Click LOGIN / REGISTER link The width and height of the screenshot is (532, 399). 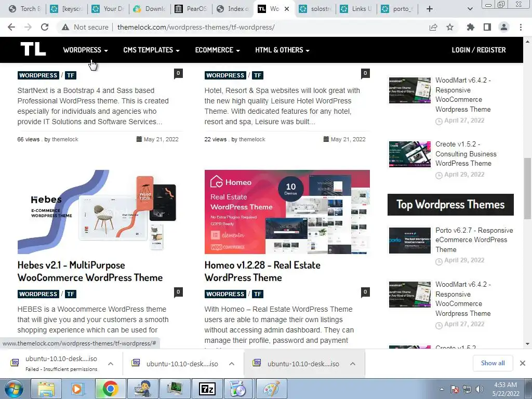pos(478,50)
